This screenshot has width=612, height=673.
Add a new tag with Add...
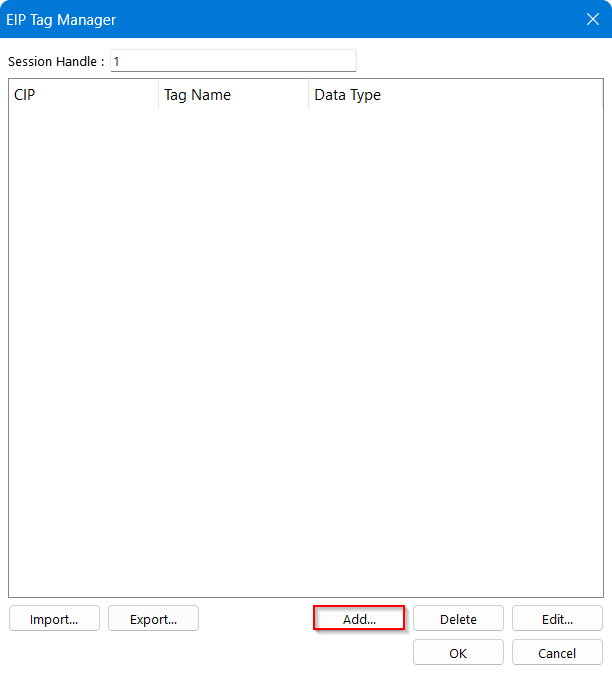tap(359, 618)
